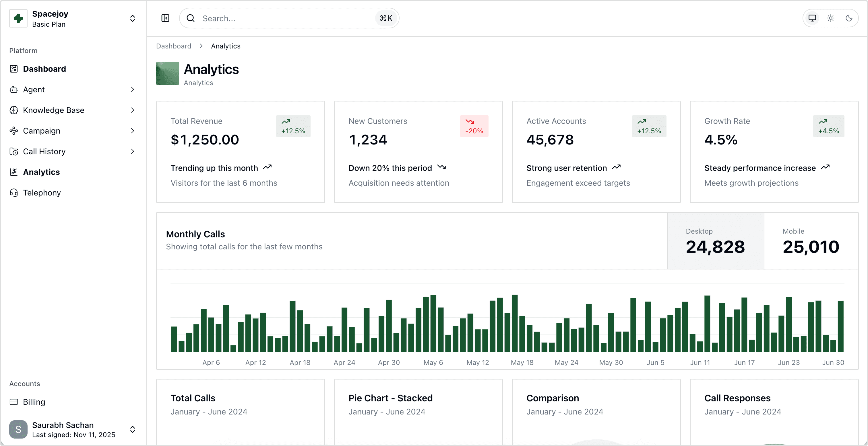Select the Mobile 25,010 chart tab

pyautogui.click(x=811, y=241)
